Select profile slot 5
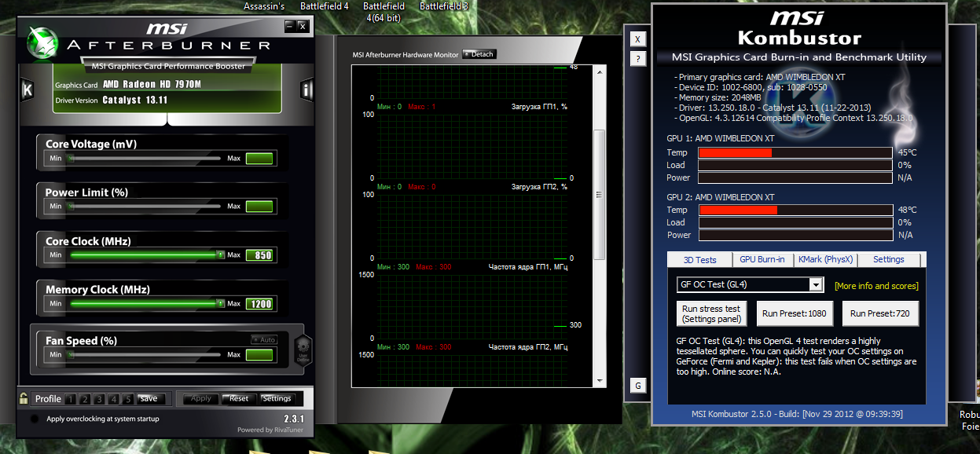980x454 pixels. [x=128, y=399]
